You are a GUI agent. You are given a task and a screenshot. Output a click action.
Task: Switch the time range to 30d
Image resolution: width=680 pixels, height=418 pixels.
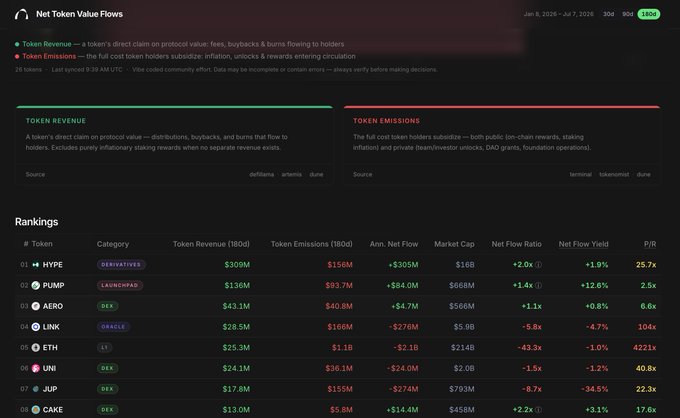(x=608, y=14)
